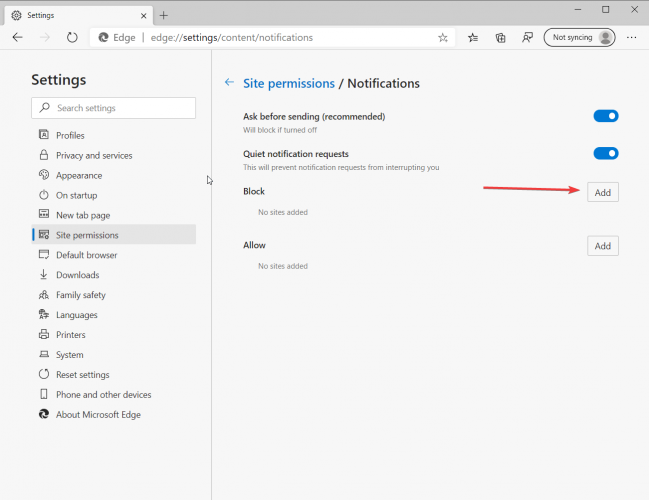649x500 pixels.
Task: Click the Not syncing profile button
Action: pos(579,38)
